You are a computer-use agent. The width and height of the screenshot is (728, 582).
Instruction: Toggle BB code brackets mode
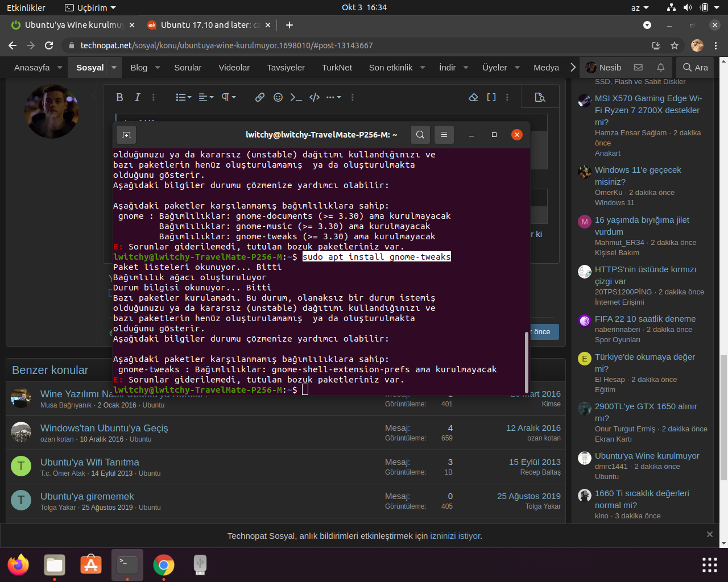[x=491, y=97]
